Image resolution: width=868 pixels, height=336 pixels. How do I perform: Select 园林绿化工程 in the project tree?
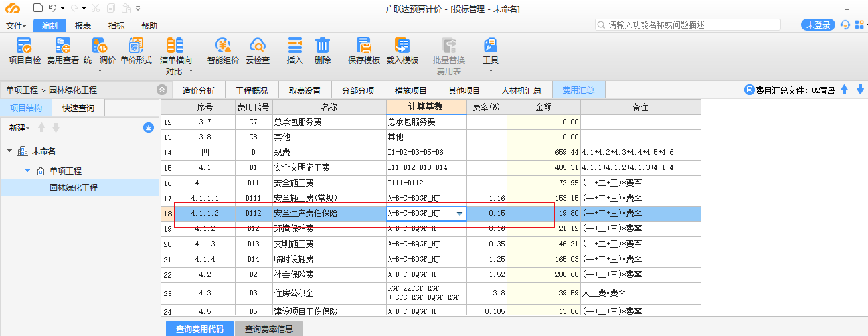tap(74, 188)
